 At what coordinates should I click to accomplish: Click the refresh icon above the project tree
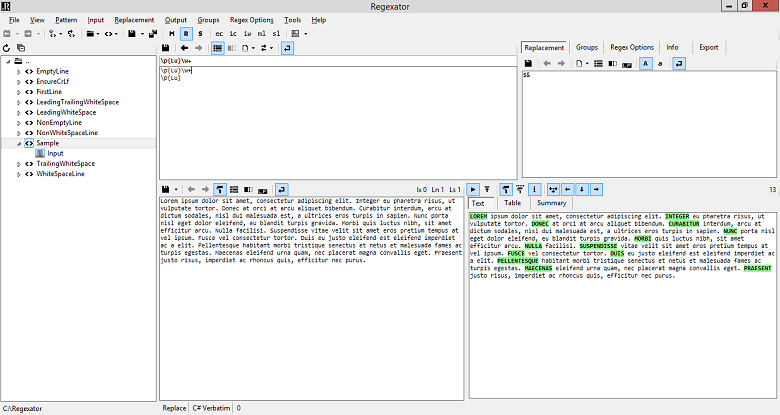tap(7, 47)
